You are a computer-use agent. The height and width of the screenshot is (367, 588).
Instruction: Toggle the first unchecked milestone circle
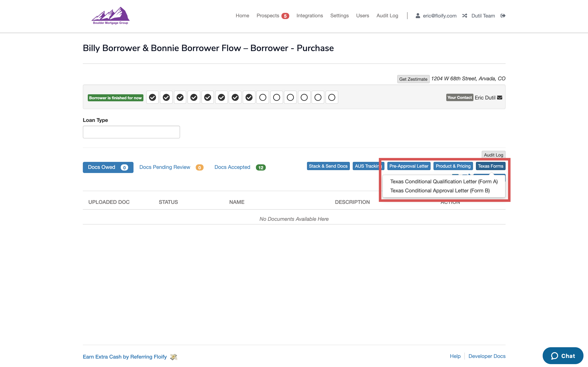click(x=263, y=98)
